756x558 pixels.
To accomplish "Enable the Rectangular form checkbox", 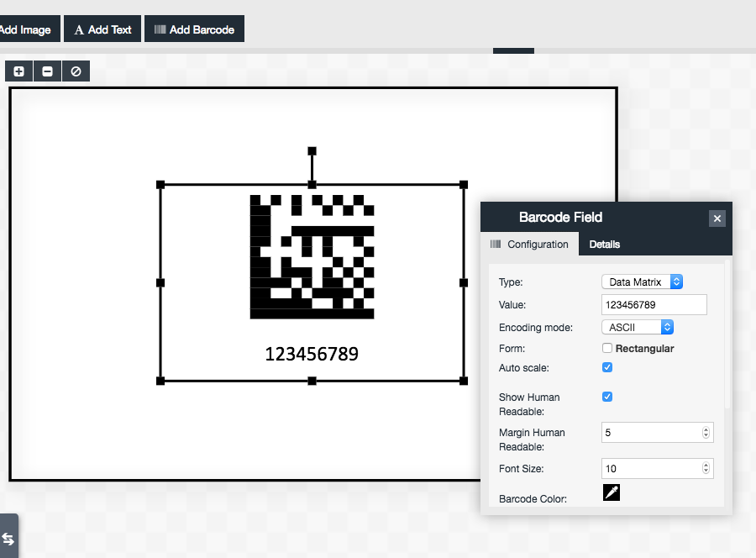I will (607, 348).
